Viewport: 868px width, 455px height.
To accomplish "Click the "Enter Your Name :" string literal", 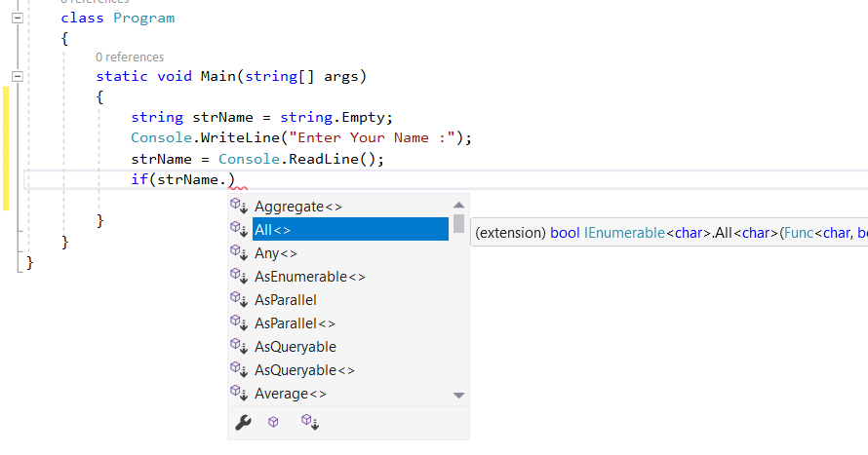I will pyautogui.click(x=372, y=137).
